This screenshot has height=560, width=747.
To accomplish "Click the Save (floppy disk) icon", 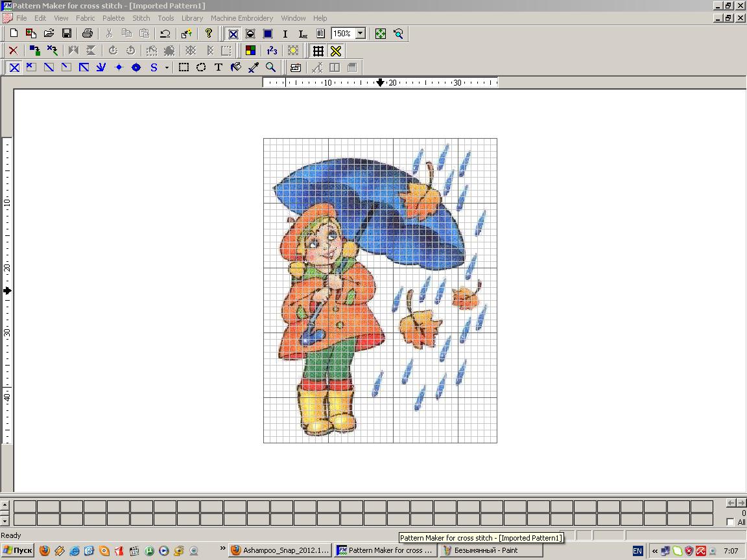I will [x=66, y=34].
